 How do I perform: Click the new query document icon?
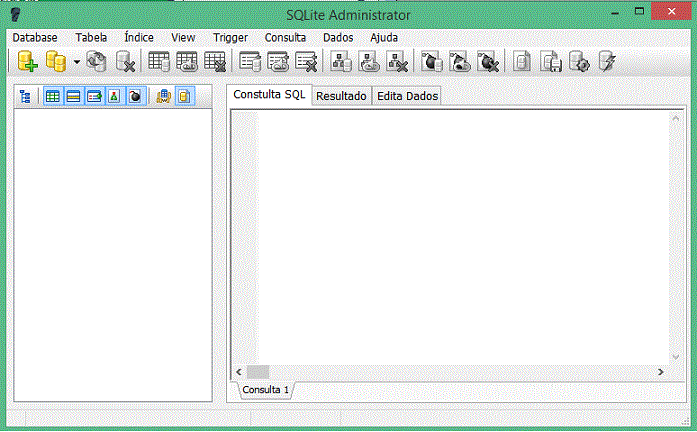point(522,61)
